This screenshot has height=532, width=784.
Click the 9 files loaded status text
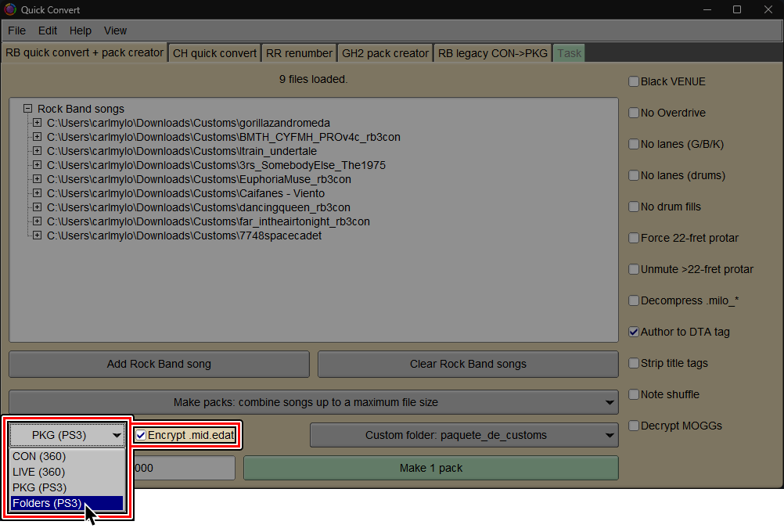pyautogui.click(x=314, y=79)
